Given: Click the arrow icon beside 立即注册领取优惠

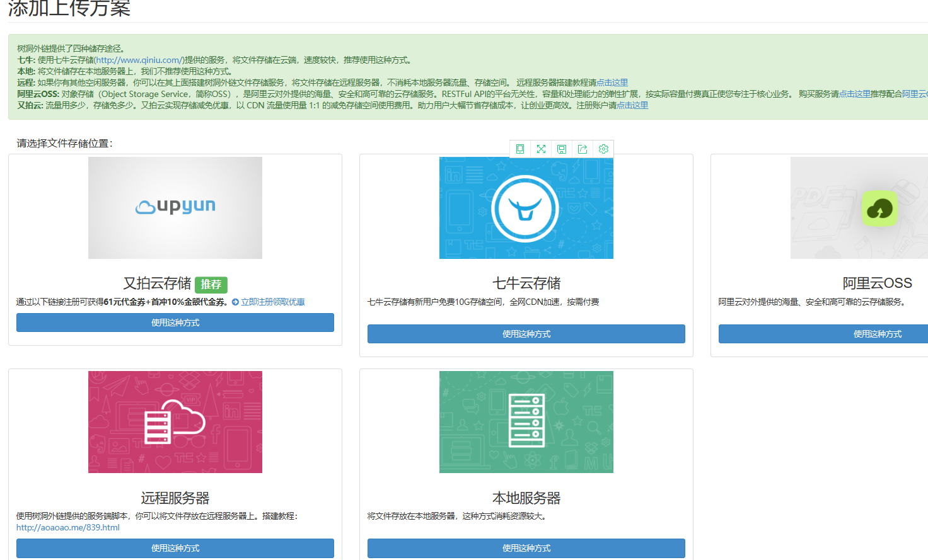Looking at the screenshot, I should click(x=235, y=302).
